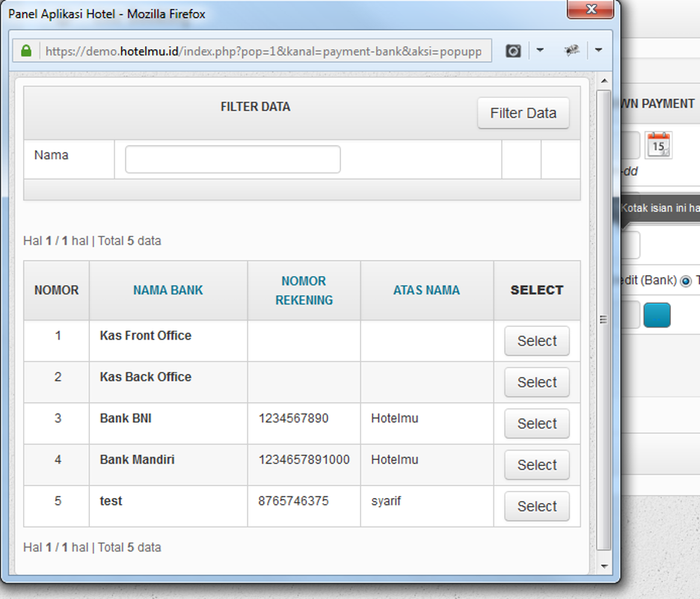The height and width of the screenshot is (599, 700).
Task: Click the screenshot camera icon in toolbar
Action: 513,51
